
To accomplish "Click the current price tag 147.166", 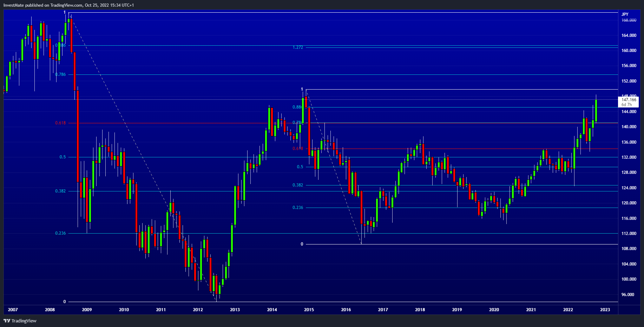I will click(629, 100).
